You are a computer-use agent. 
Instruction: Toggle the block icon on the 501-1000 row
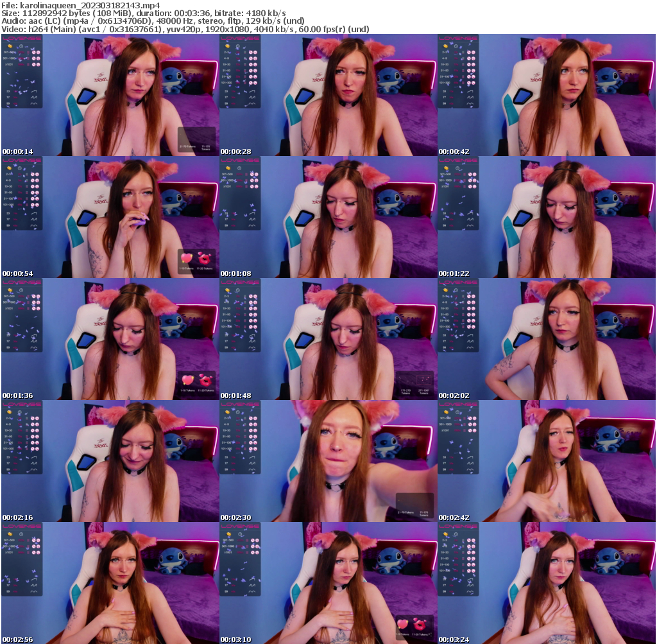[34, 58]
